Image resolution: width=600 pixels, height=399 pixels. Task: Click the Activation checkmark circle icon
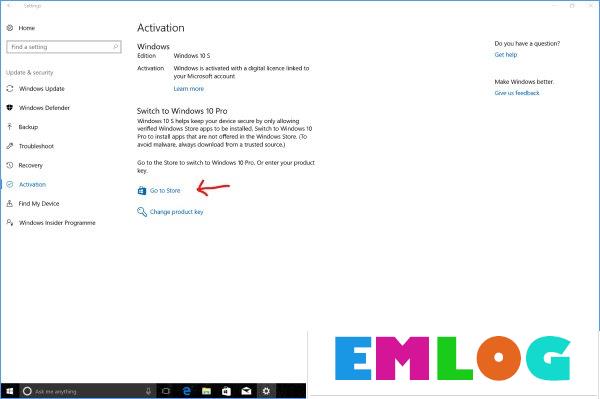(10, 184)
